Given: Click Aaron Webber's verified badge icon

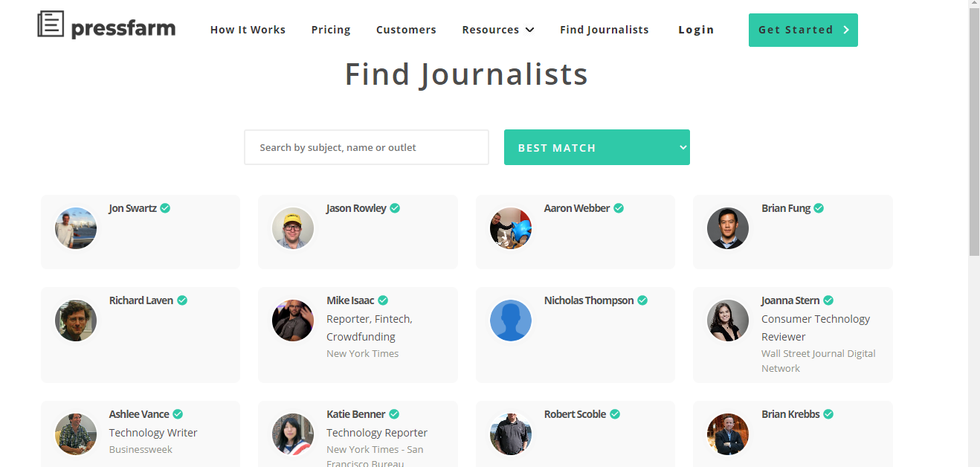Looking at the screenshot, I should (x=618, y=208).
